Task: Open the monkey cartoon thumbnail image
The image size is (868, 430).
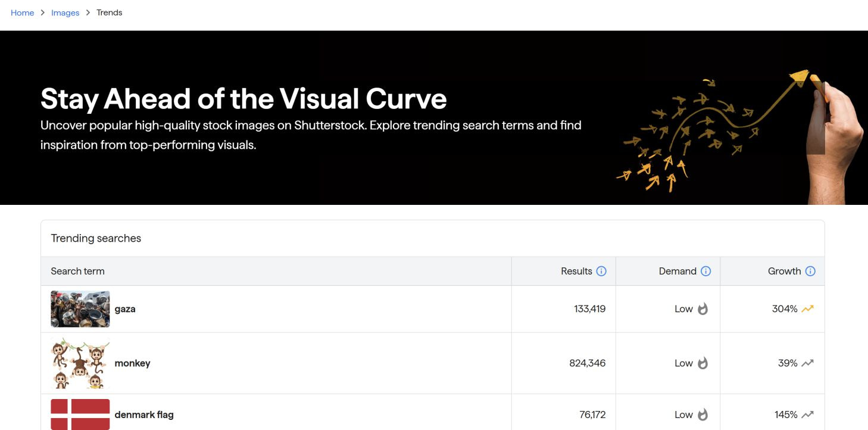Action: pyautogui.click(x=80, y=363)
